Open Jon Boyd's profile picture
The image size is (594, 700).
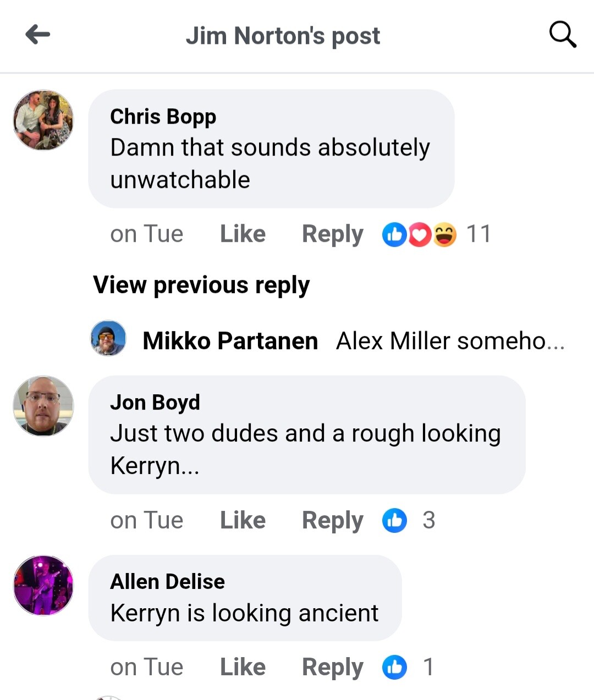point(43,406)
